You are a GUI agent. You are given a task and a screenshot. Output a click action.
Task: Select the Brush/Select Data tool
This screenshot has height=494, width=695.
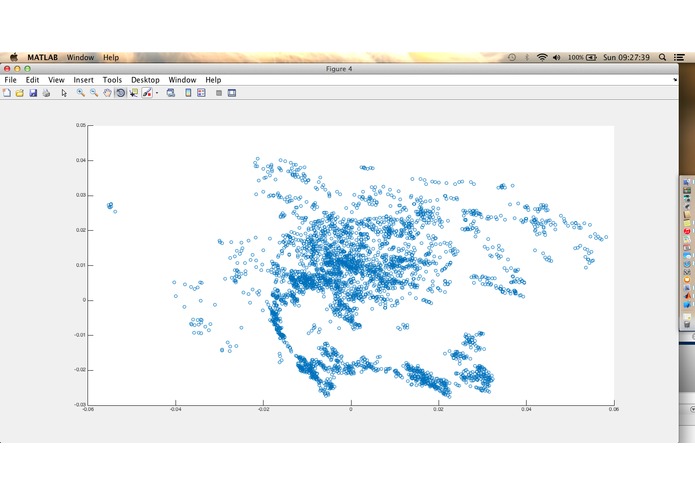tap(147, 93)
